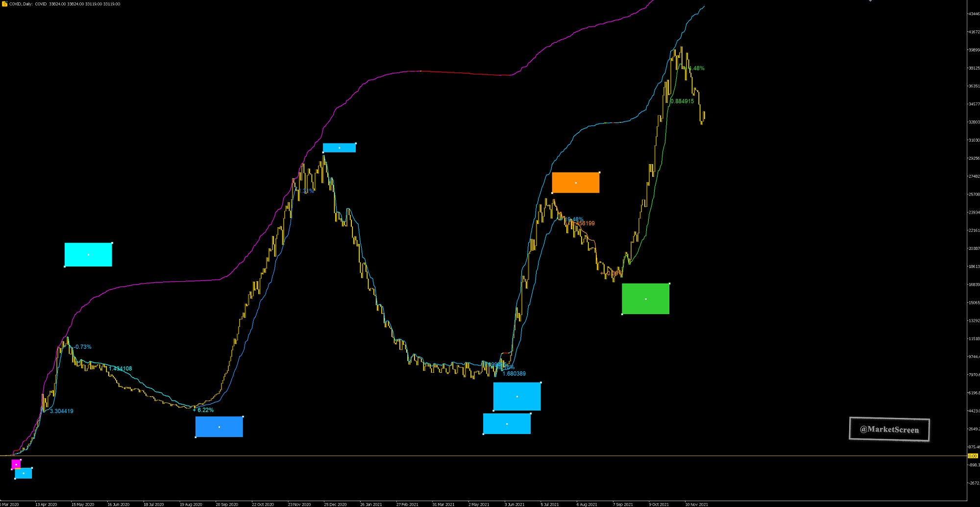Click the '25 Dec 2020' date label
The height and width of the screenshot is (507, 980).
335,505
